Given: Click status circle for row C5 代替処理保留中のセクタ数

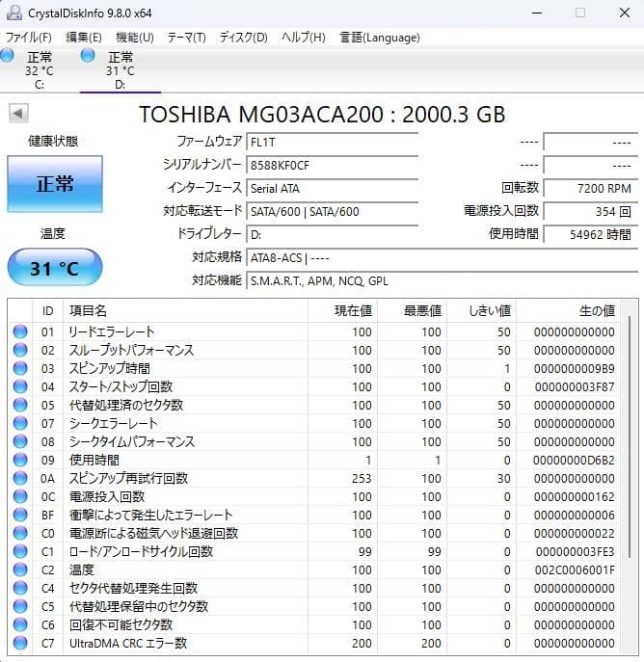Looking at the screenshot, I should (20, 606).
